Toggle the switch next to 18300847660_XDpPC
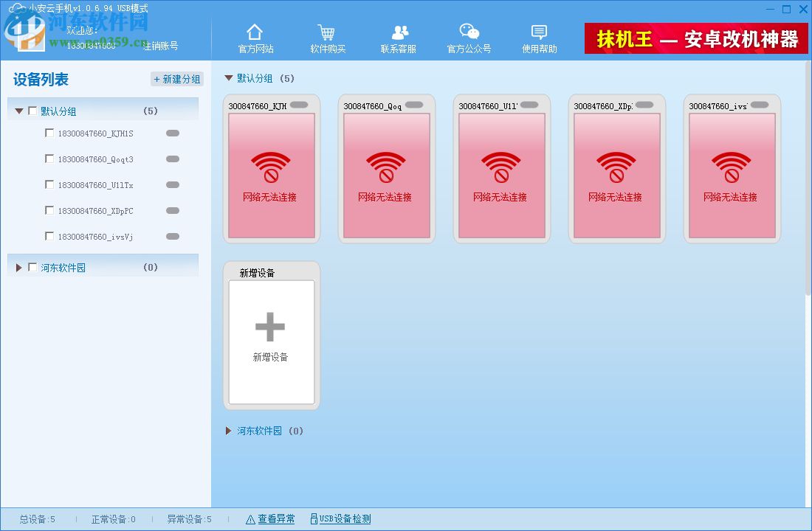Image resolution: width=812 pixels, height=531 pixels. [172, 210]
